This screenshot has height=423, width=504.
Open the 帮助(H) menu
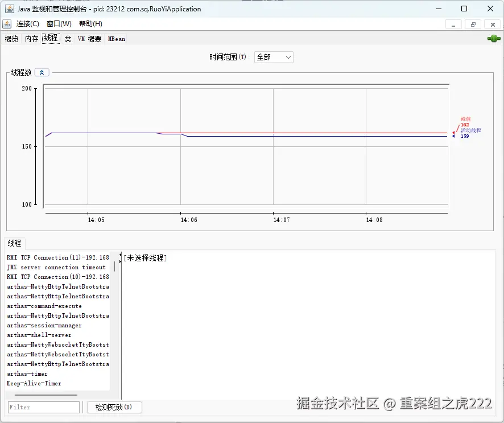click(90, 24)
